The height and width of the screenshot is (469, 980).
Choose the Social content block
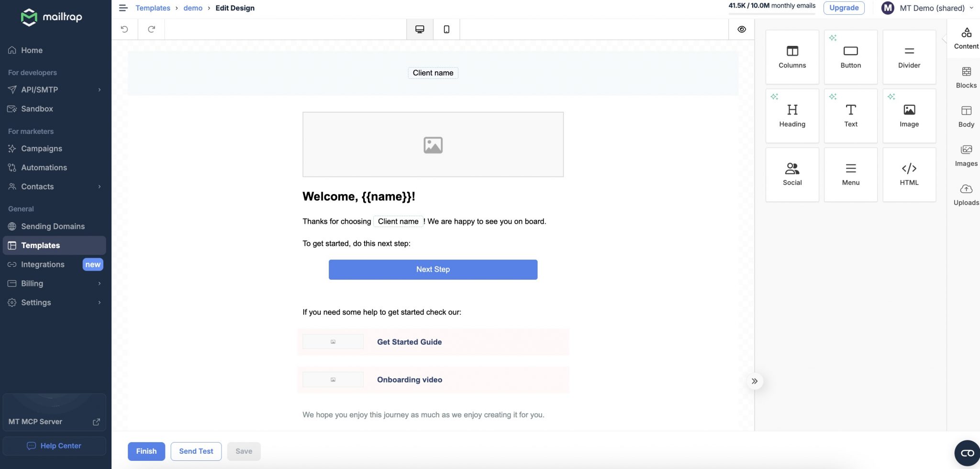[x=791, y=174]
